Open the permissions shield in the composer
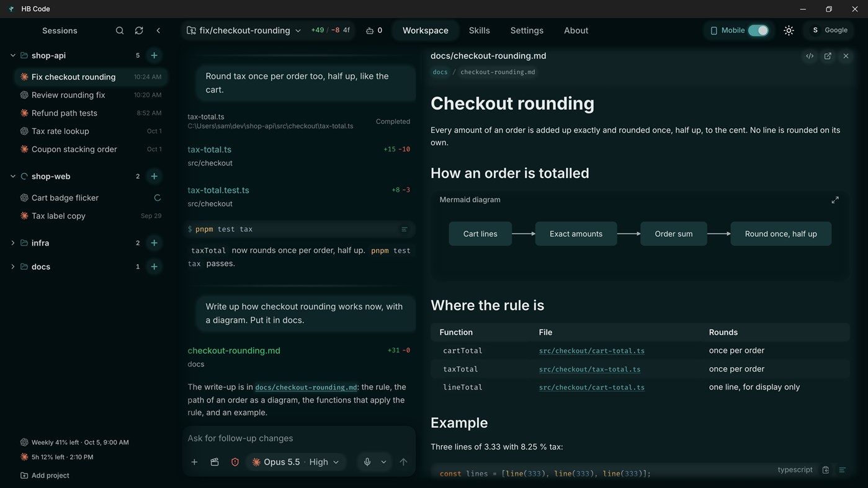The image size is (868, 488). [235, 462]
